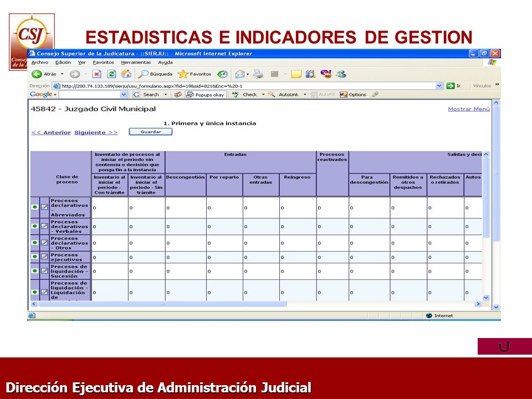This screenshot has width=532, height=399.
Task: Follow the Siguiente >> link
Action: pyautogui.click(x=96, y=132)
